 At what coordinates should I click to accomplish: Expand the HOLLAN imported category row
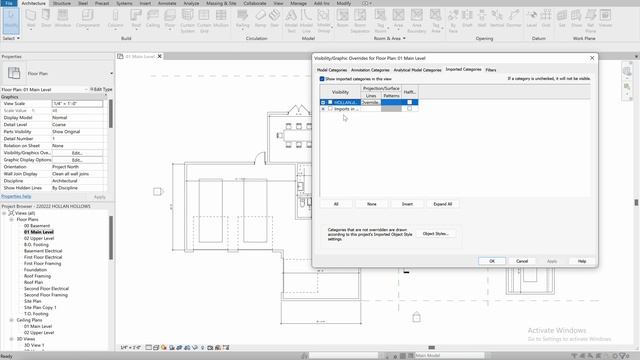(323, 102)
